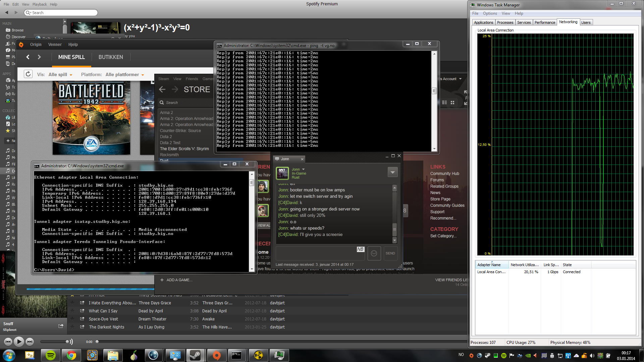Click chat log scroll-up arrow
Screen dimensions: 644x362
pyautogui.click(x=394, y=188)
